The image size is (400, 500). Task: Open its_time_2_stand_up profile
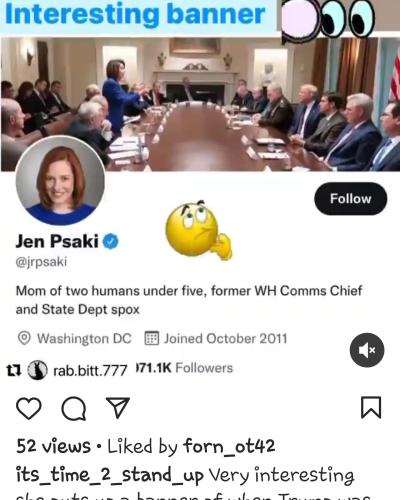110,475
